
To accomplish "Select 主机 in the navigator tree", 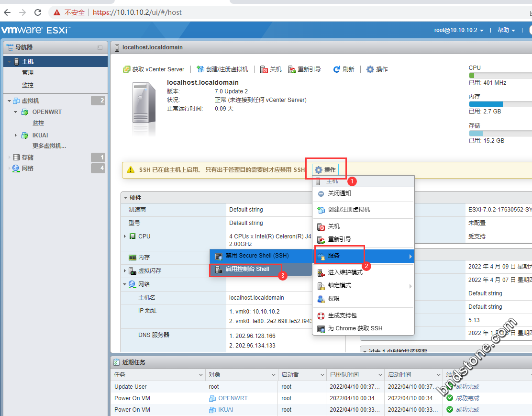I will click(55, 62).
